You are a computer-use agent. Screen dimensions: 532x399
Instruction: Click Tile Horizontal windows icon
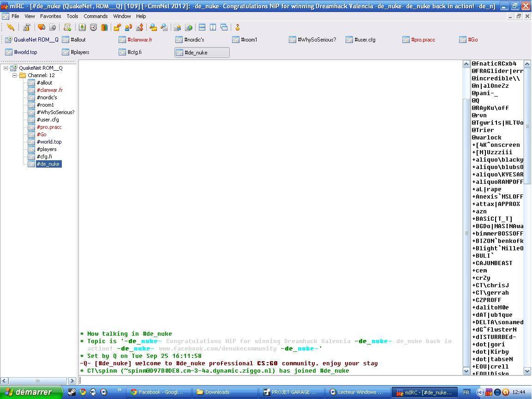click(202, 27)
